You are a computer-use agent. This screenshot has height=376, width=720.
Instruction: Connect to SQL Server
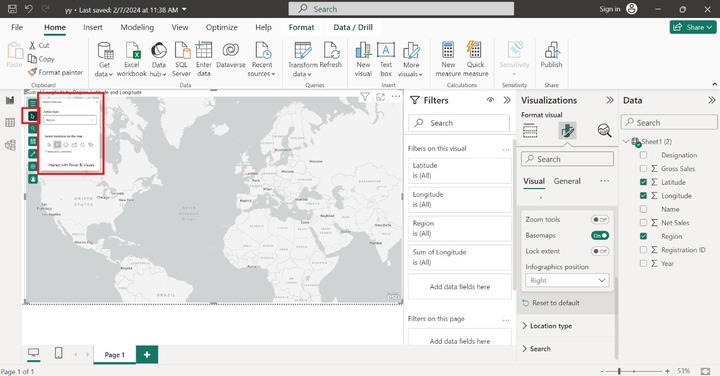[181, 60]
